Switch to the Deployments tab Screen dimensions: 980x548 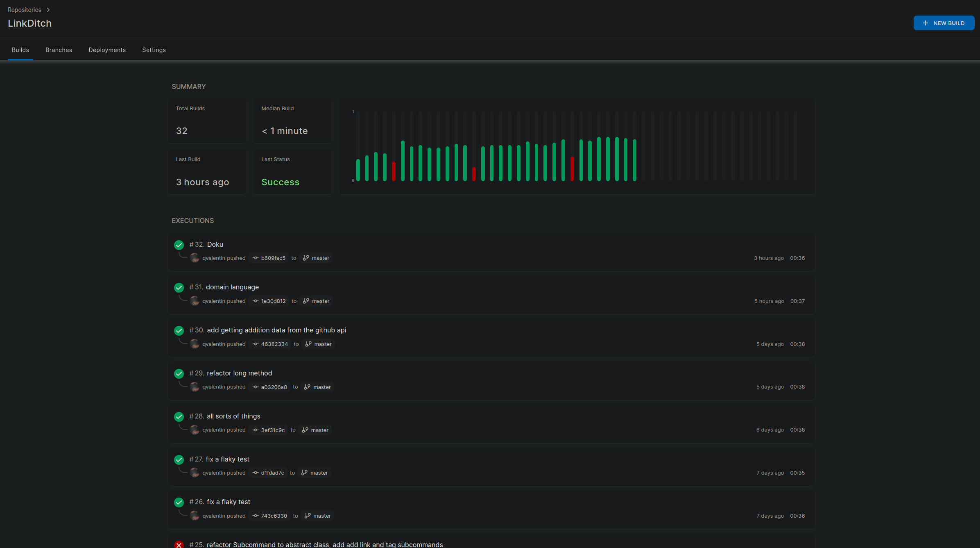click(107, 50)
